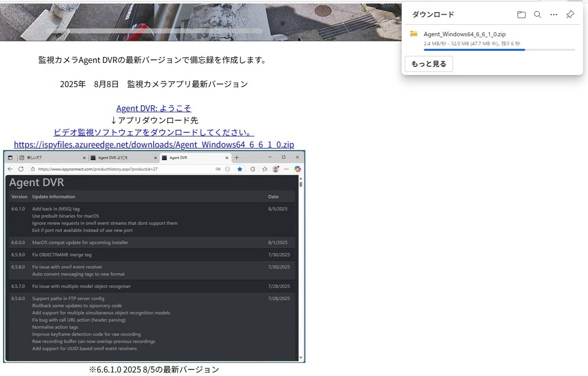
Task: Click the aあ translate icon in the address bar
Action: click(218, 169)
